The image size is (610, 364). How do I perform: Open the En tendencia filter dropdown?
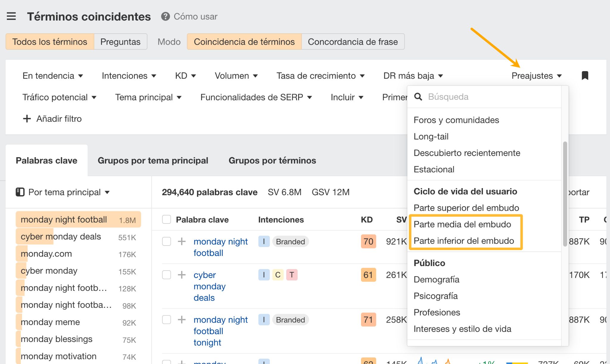(x=53, y=76)
